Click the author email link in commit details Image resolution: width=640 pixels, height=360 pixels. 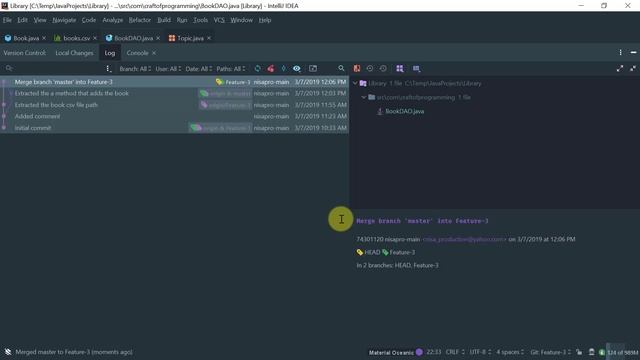click(x=464, y=239)
